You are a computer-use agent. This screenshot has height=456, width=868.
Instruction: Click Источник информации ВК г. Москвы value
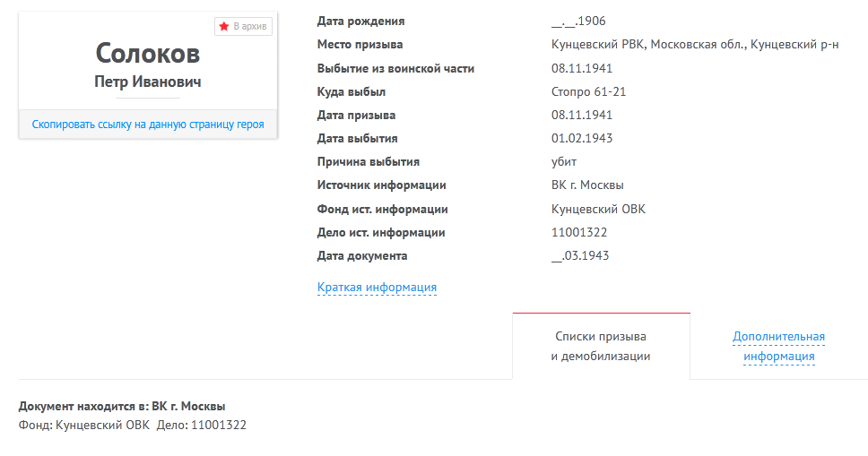point(587,185)
